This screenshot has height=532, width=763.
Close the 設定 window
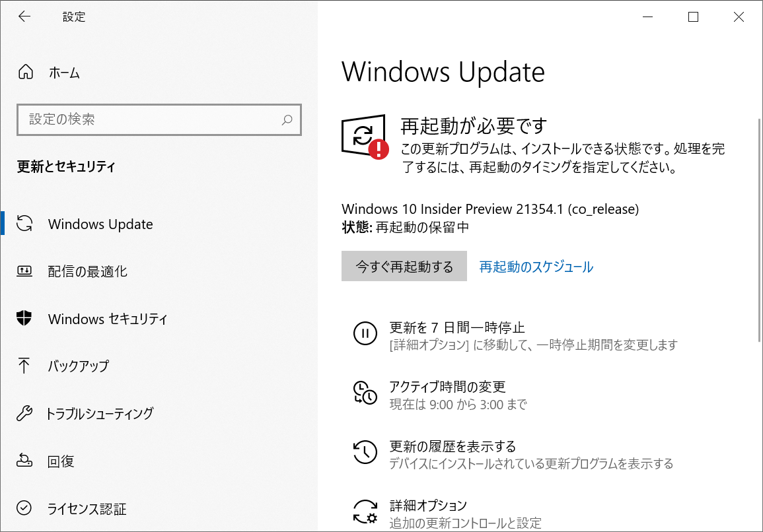click(x=739, y=17)
